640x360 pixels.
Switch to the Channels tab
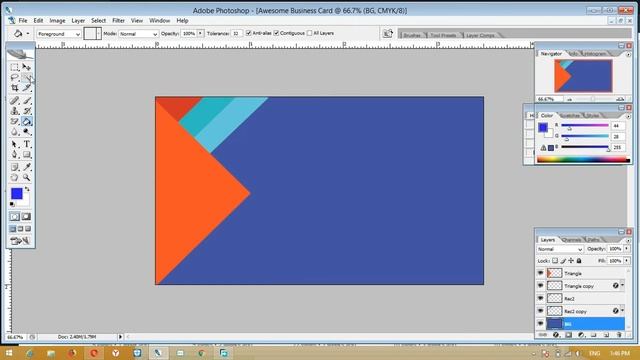[x=571, y=240]
